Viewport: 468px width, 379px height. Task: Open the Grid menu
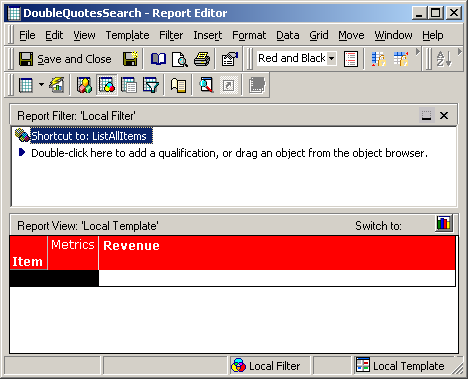click(x=319, y=35)
